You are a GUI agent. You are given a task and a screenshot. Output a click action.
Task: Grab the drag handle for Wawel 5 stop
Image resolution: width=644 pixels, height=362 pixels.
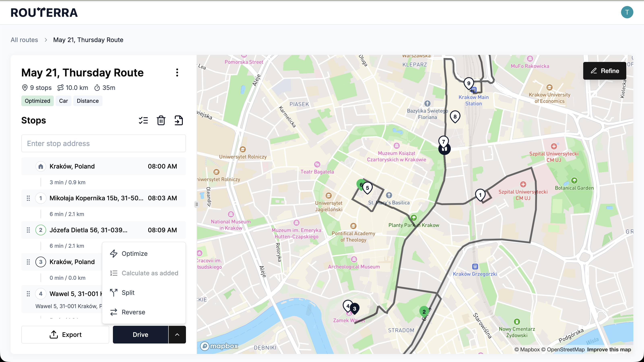[x=28, y=294]
